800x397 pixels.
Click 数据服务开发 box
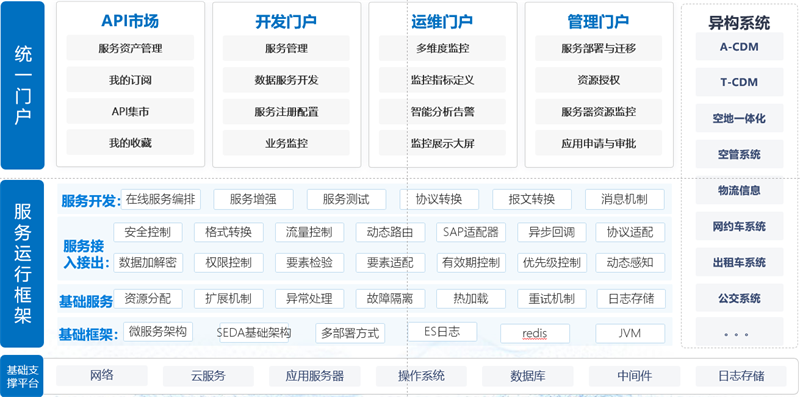point(286,80)
